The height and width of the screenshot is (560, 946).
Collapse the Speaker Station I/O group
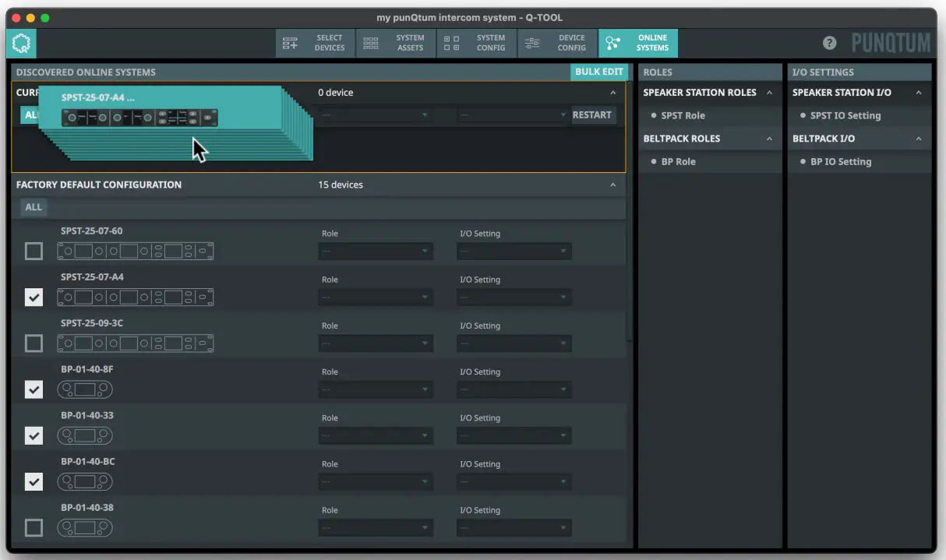pos(919,93)
